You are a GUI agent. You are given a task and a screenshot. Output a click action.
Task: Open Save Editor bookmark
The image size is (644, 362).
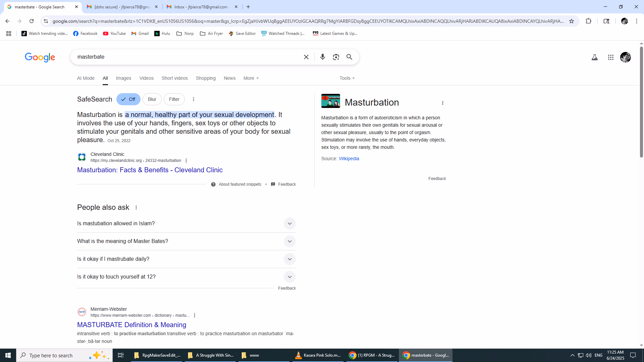tap(242, 34)
